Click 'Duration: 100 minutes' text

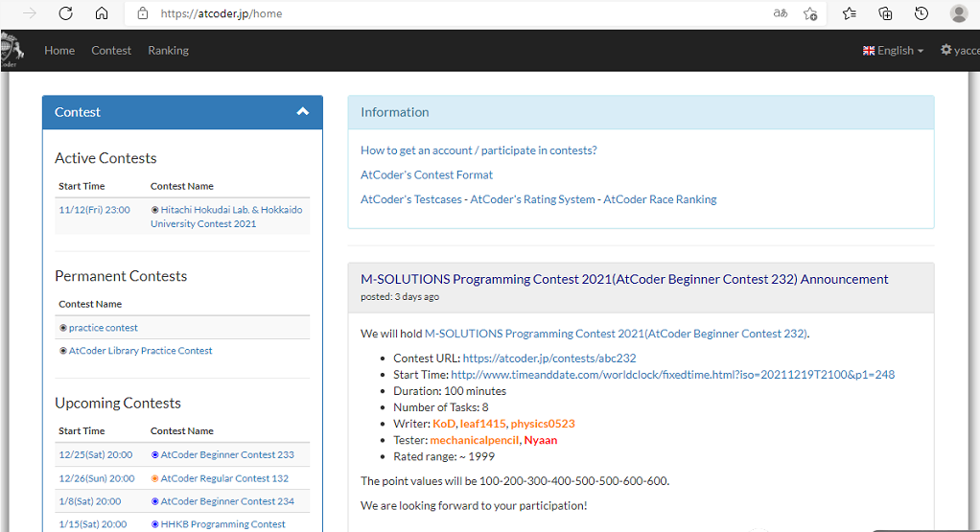point(450,391)
